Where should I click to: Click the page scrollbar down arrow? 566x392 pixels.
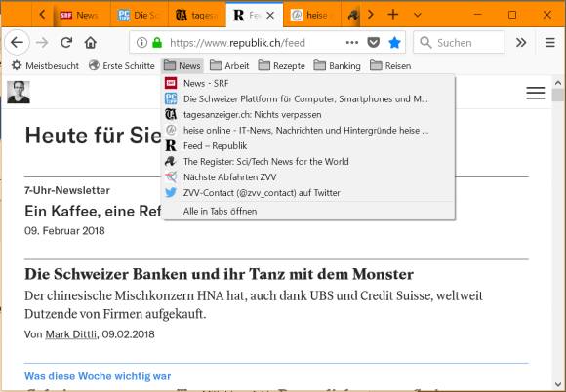pyautogui.click(x=558, y=384)
